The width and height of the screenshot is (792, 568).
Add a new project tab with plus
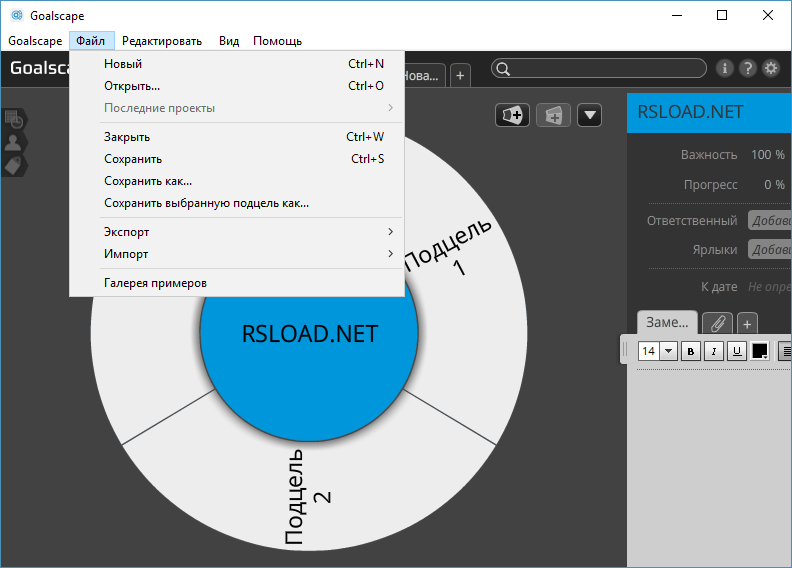(x=460, y=76)
